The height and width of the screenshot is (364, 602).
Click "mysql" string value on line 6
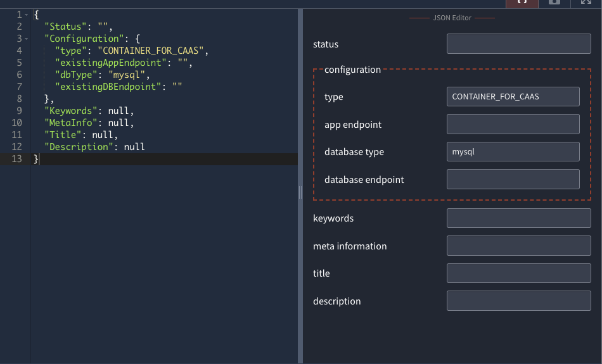[126, 75]
